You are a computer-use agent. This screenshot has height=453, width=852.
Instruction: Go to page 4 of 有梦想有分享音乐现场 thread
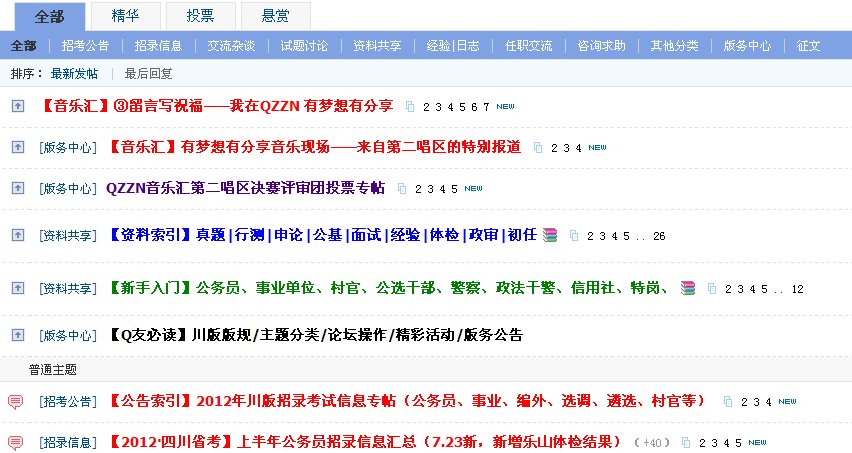[578, 148]
